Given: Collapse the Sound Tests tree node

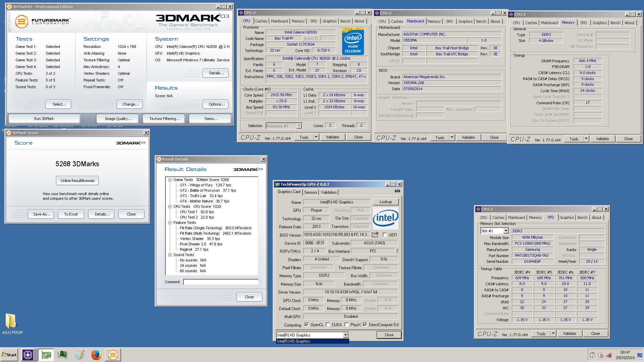Looking at the screenshot, I should point(170,255).
